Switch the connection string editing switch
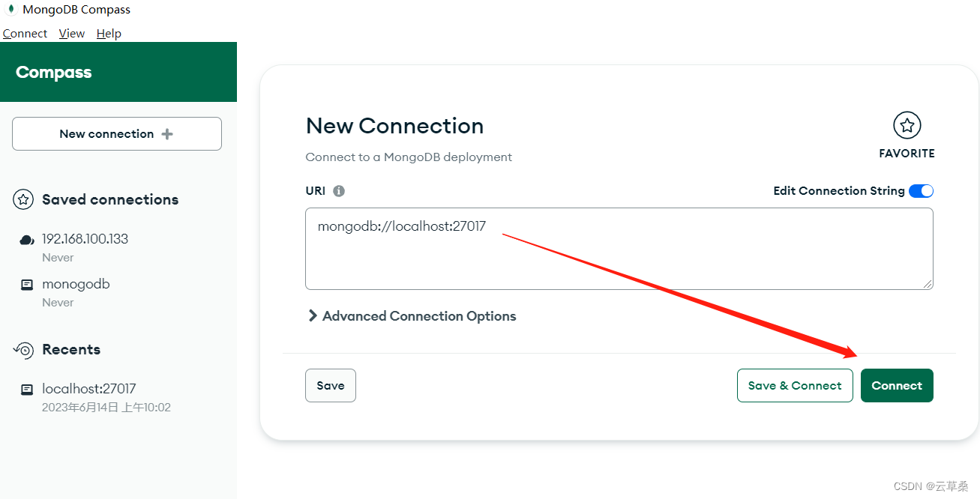This screenshot has height=499, width=980. [x=921, y=190]
